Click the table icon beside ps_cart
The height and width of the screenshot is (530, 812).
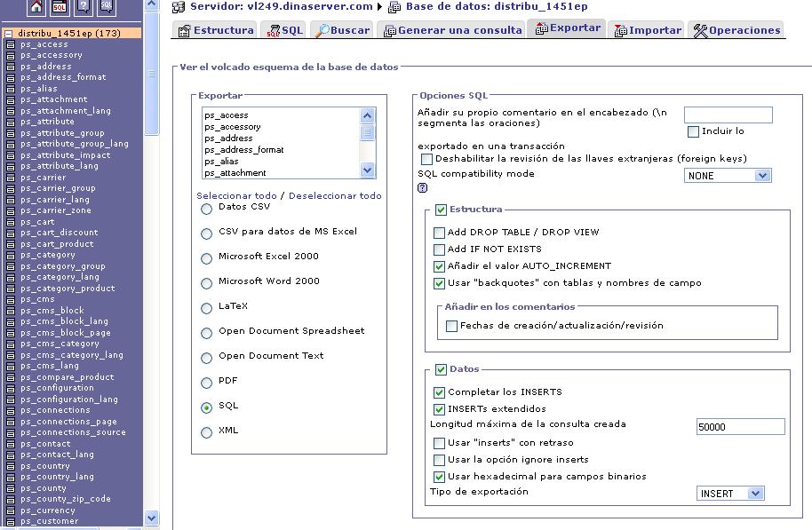[11, 222]
